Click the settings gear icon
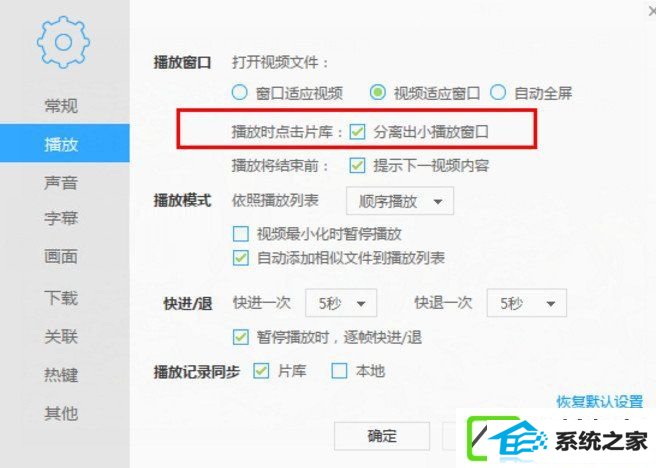This screenshot has width=656, height=468. pos(63,42)
